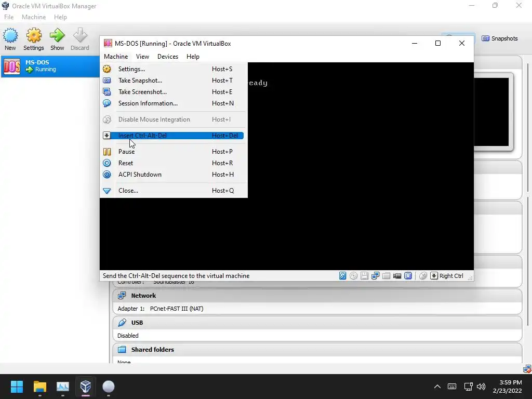Image resolution: width=532 pixels, height=399 pixels.
Task: Select Reset in the Machine menu
Action: point(173,163)
